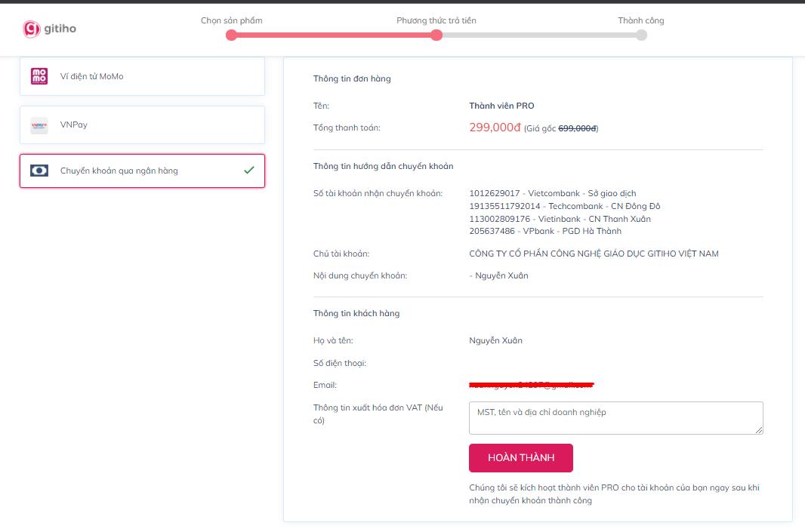805x532 pixels.
Task: Click the Phương thức trả tiền step label
Action: 436,20
